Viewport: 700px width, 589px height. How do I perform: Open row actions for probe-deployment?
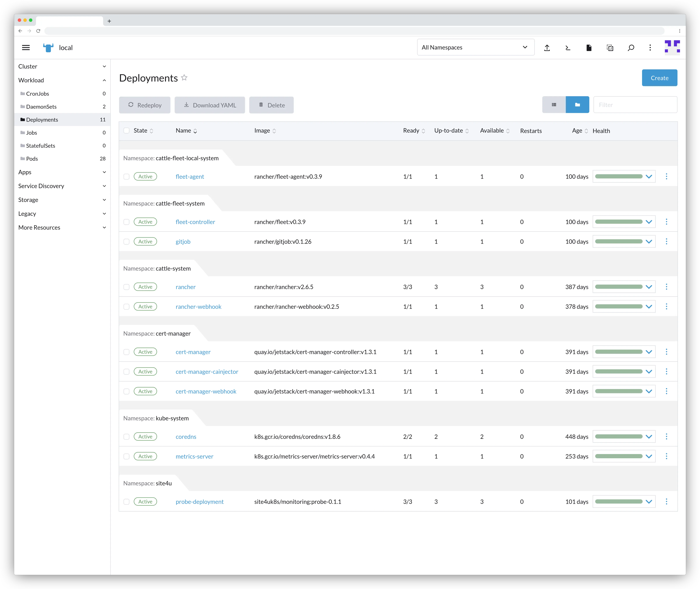point(666,501)
